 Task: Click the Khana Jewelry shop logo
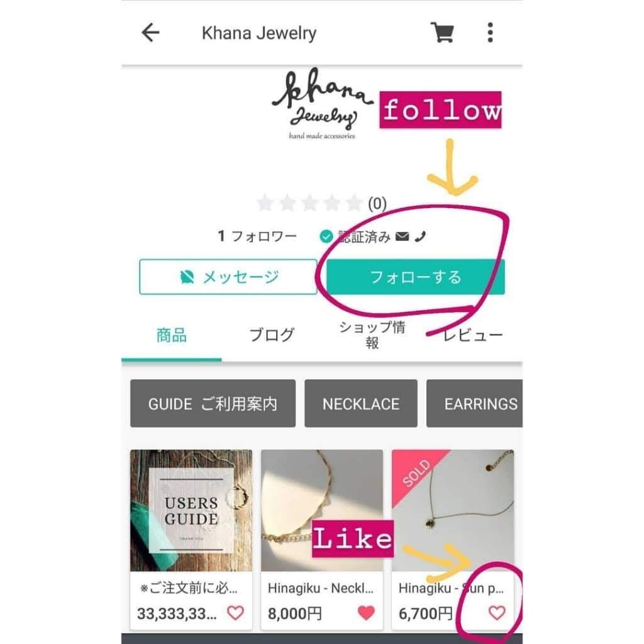(x=323, y=104)
